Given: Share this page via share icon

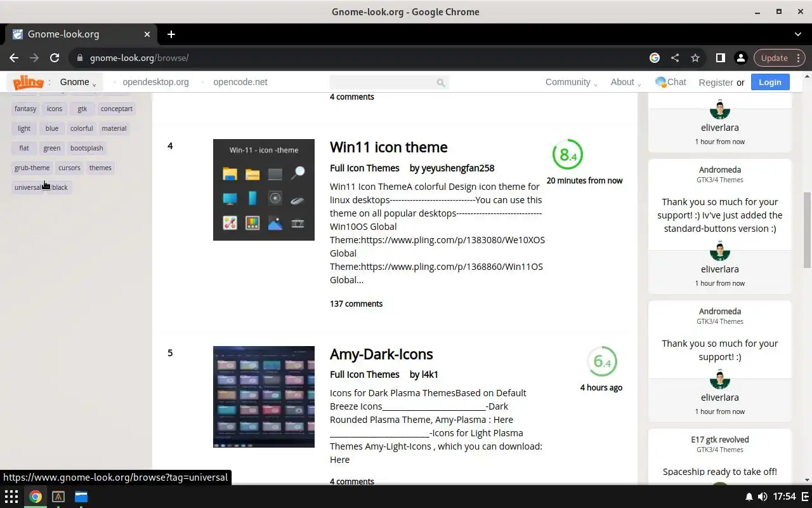Looking at the screenshot, I should pos(675,58).
